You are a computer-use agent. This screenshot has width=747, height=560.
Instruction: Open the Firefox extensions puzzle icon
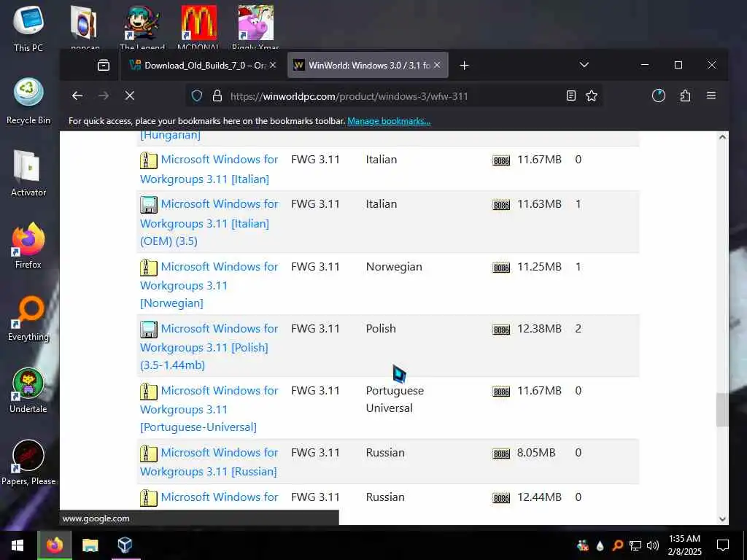685,96
